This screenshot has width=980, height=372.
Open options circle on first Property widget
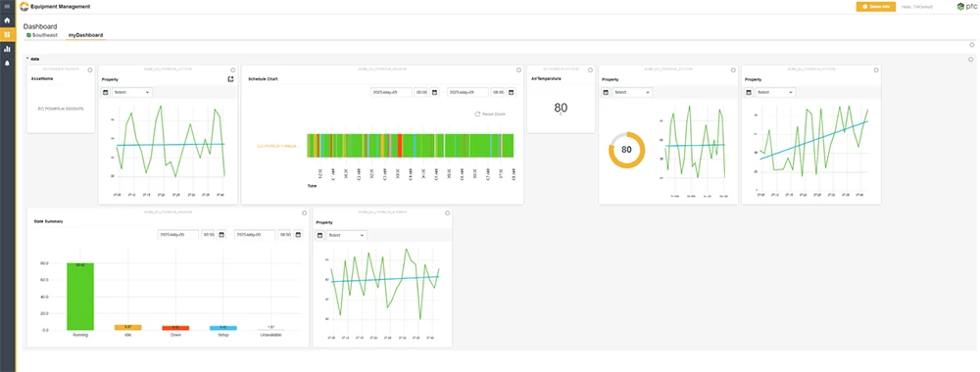[x=233, y=70]
